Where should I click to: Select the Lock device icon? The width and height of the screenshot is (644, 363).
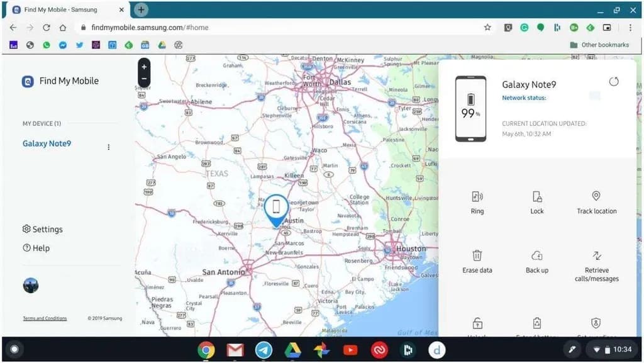tap(536, 197)
